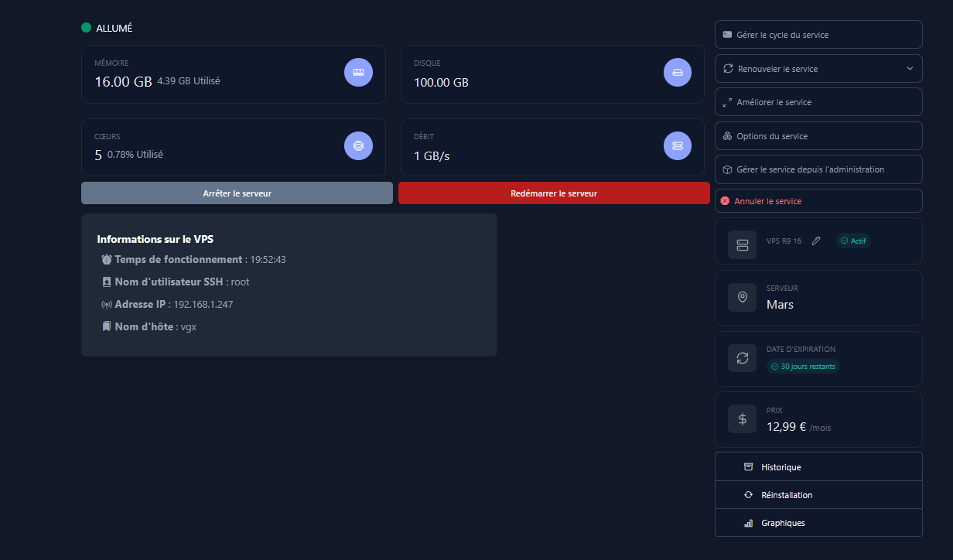Click the CPU chip icon in Cœurs card
Screen dimensions: 953x560
[x=358, y=145]
